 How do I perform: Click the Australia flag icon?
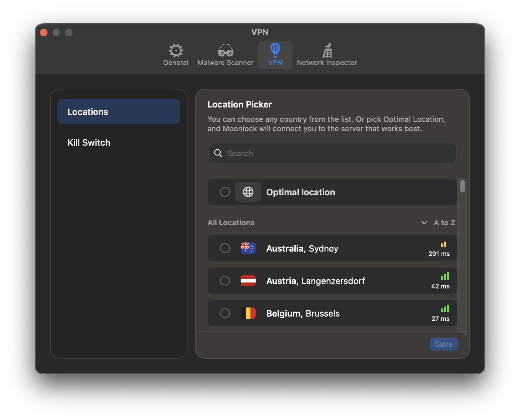coord(248,248)
